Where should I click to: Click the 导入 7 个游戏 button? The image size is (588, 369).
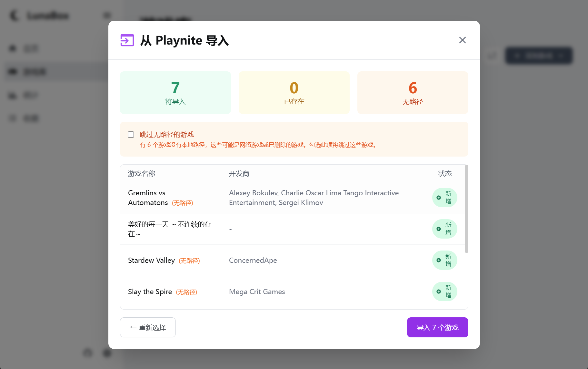click(x=437, y=327)
